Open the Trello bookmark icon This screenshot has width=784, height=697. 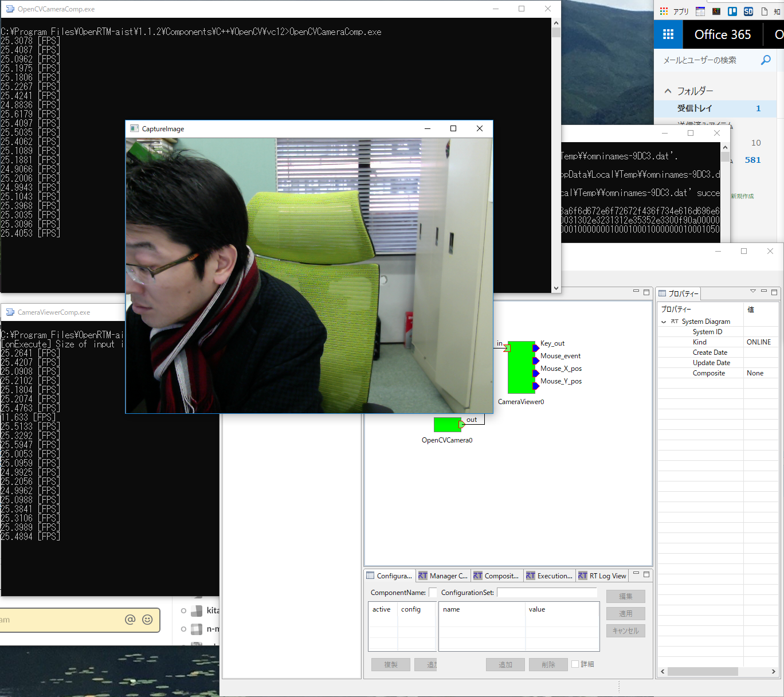click(x=732, y=11)
